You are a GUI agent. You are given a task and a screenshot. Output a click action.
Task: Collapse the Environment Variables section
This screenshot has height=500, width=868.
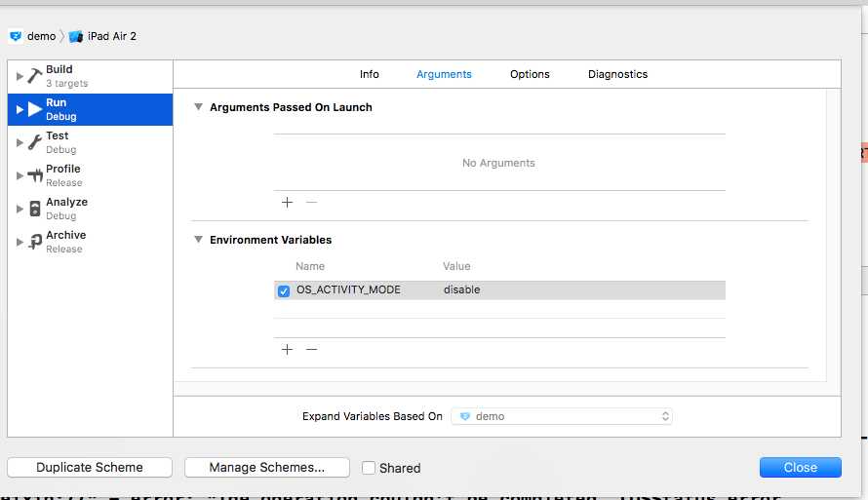199,240
